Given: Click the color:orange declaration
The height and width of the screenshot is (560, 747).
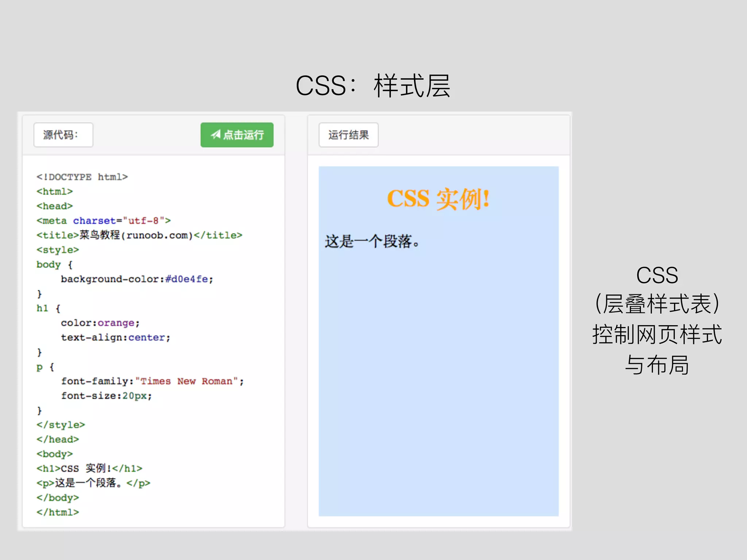Looking at the screenshot, I should (x=100, y=323).
